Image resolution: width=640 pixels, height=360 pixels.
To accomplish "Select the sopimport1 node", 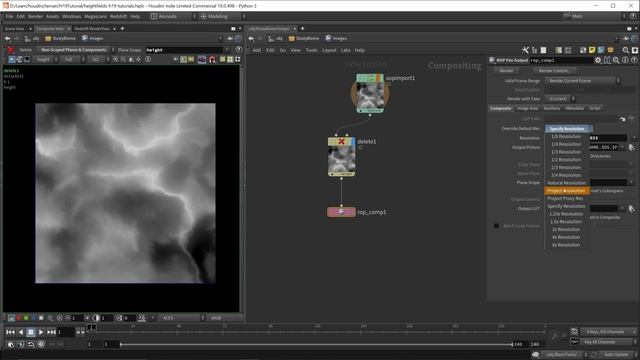I will (x=370, y=94).
